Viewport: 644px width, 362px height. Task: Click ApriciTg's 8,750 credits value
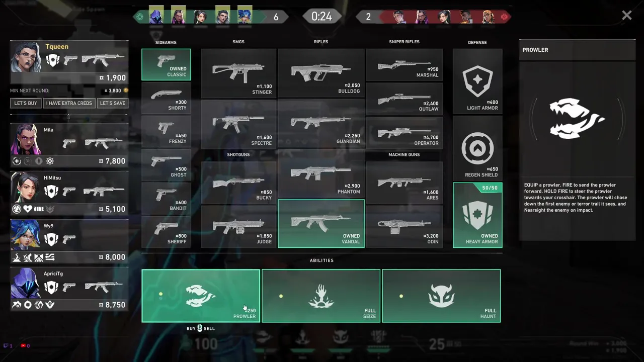point(112,305)
